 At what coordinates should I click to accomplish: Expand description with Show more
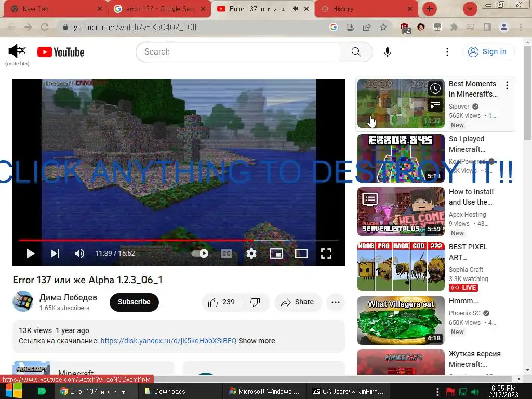257,341
